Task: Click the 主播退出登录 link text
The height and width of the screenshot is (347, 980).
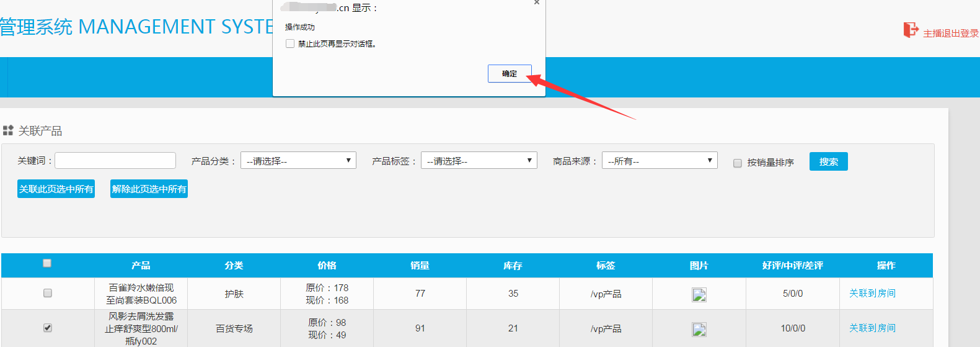Action: coord(951,34)
